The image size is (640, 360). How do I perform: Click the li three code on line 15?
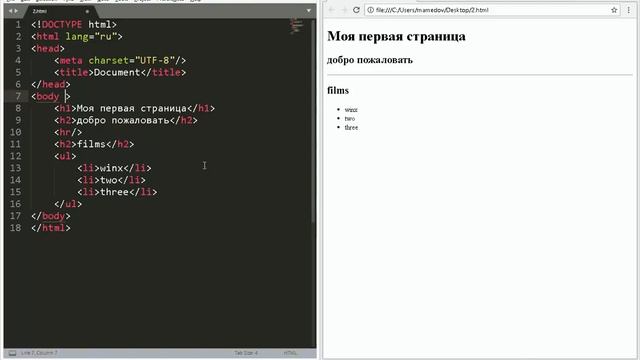click(117, 192)
